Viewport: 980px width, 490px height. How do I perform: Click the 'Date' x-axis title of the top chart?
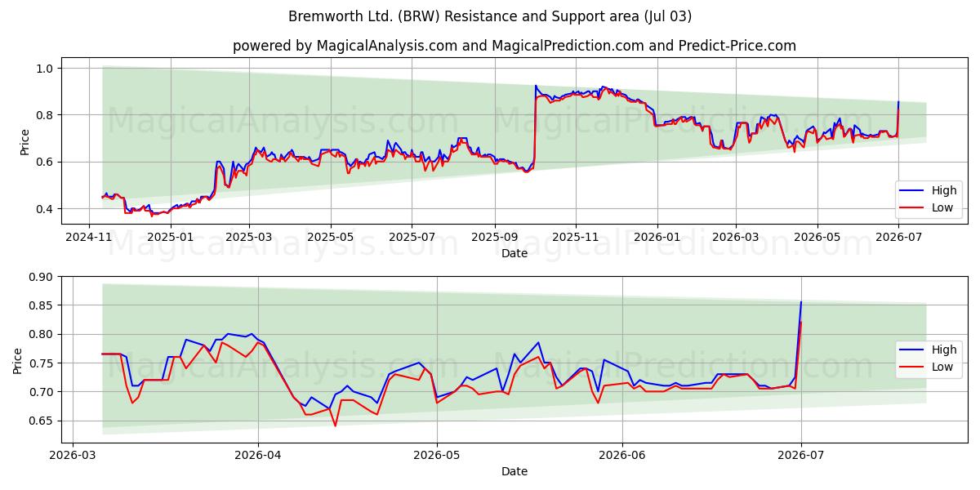click(514, 253)
